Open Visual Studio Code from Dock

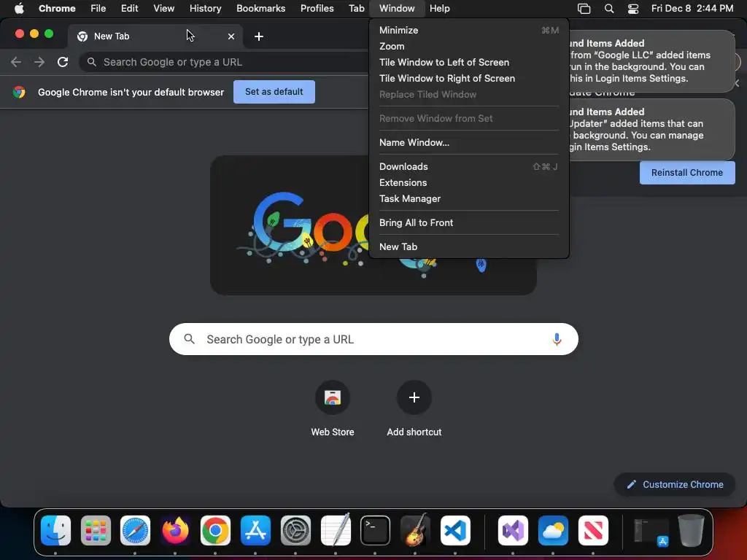pos(455,530)
